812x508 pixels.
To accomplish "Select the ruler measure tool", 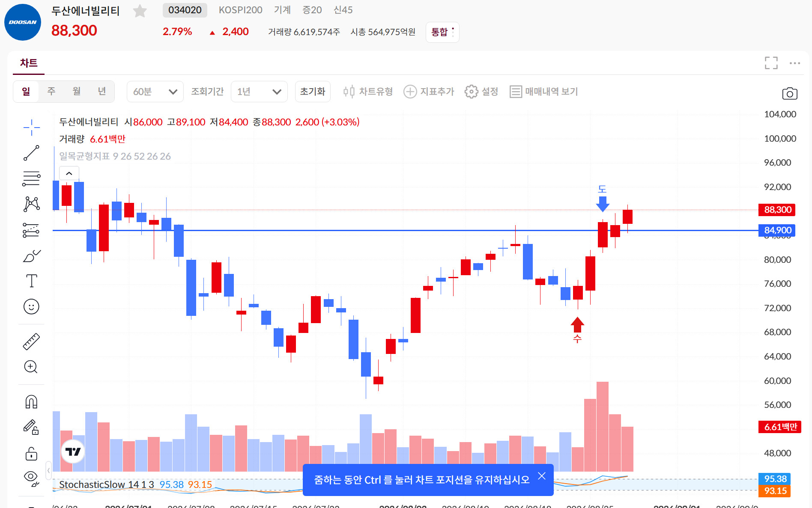I will [31, 342].
